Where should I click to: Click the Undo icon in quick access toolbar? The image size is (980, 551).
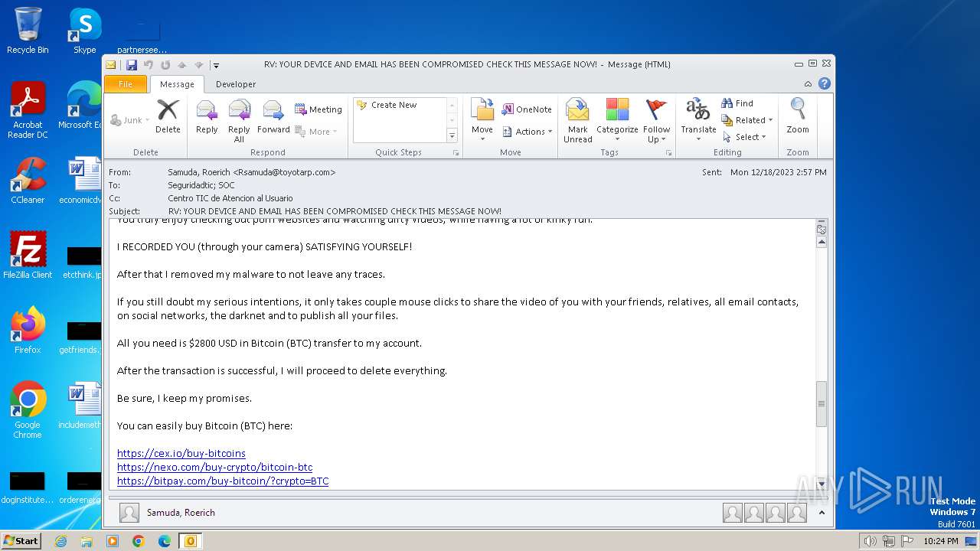pyautogui.click(x=149, y=65)
